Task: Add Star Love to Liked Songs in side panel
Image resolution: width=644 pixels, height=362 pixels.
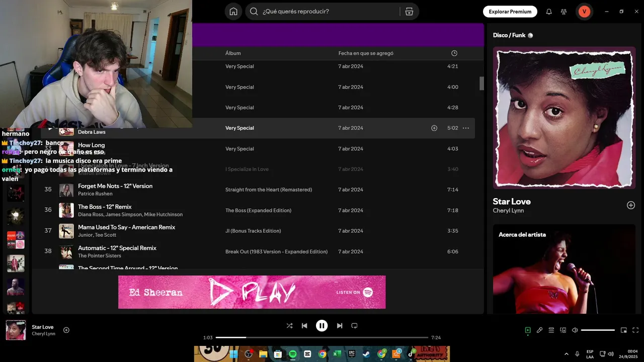Action: click(x=631, y=205)
